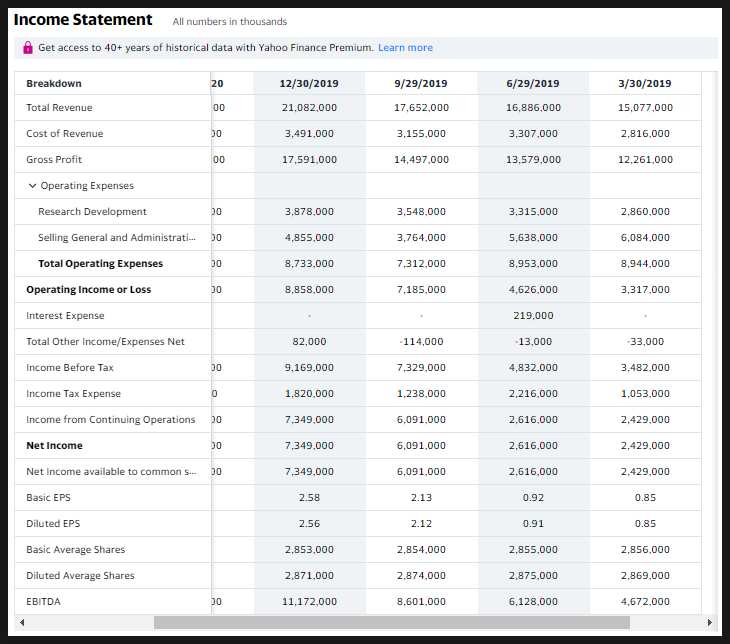Click the Diluted Average Shares label
Screen dimensions: 730x644
[80, 576]
